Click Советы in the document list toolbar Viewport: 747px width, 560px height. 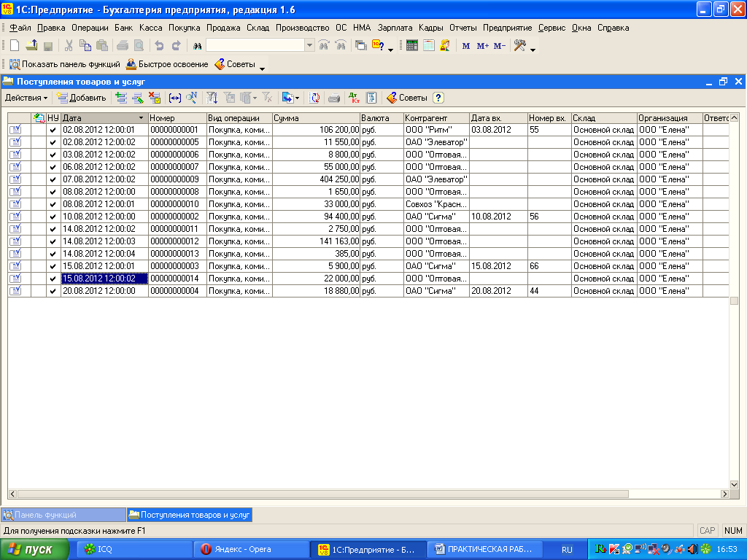[407, 98]
